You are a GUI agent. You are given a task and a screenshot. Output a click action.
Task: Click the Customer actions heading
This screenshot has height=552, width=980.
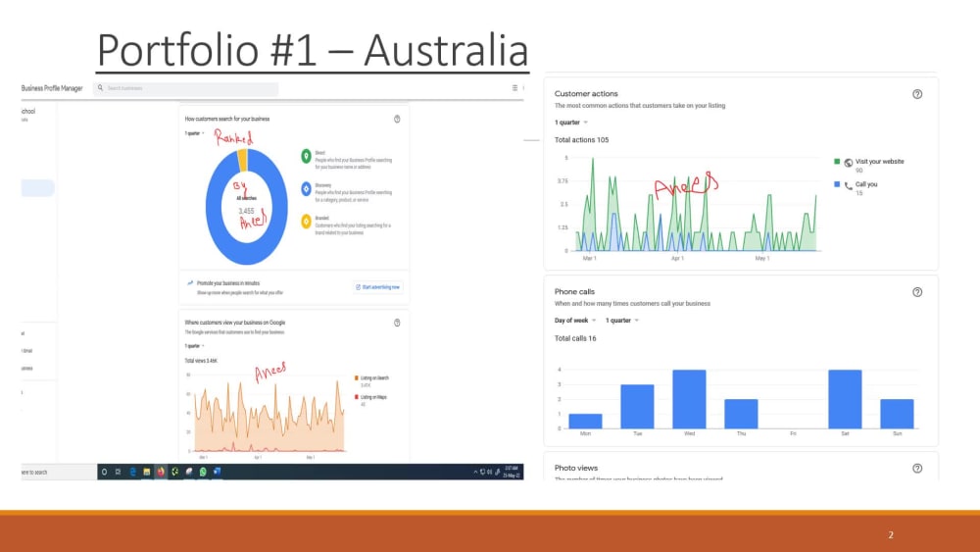tap(586, 94)
